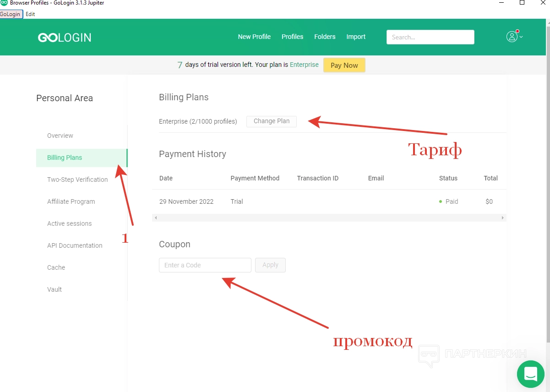
Task: Open the Edit menu
Action: 30,14
